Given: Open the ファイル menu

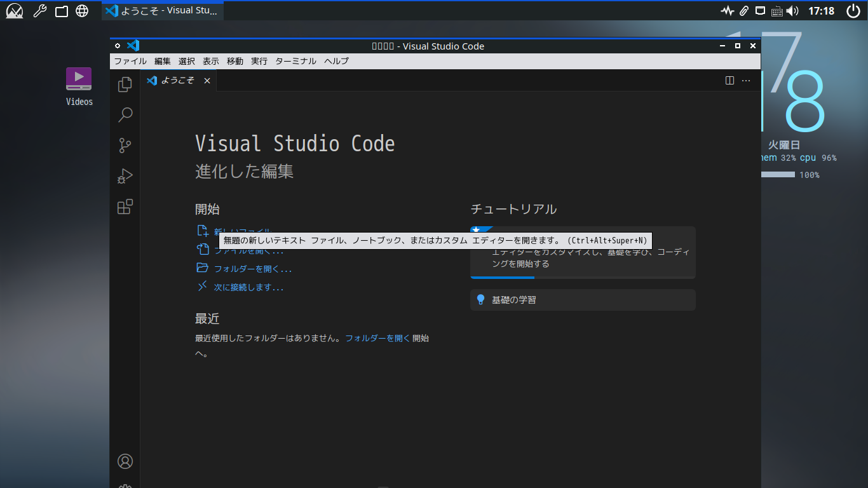Looking at the screenshot, I should pos(130,61).
